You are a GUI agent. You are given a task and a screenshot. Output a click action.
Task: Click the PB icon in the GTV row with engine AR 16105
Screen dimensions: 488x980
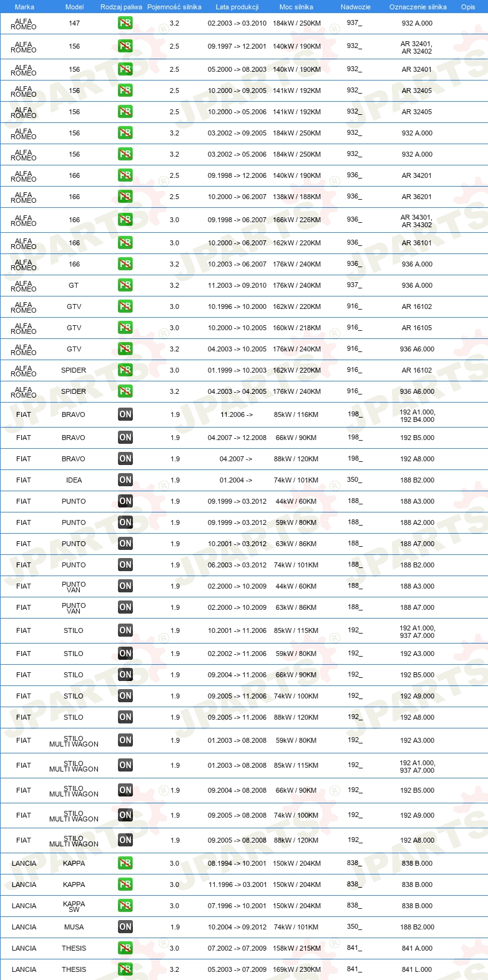click(x=125, y=328)
